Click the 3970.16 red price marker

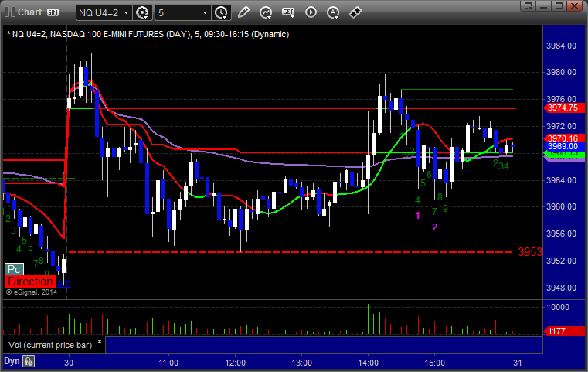click(x=563, y=138)
